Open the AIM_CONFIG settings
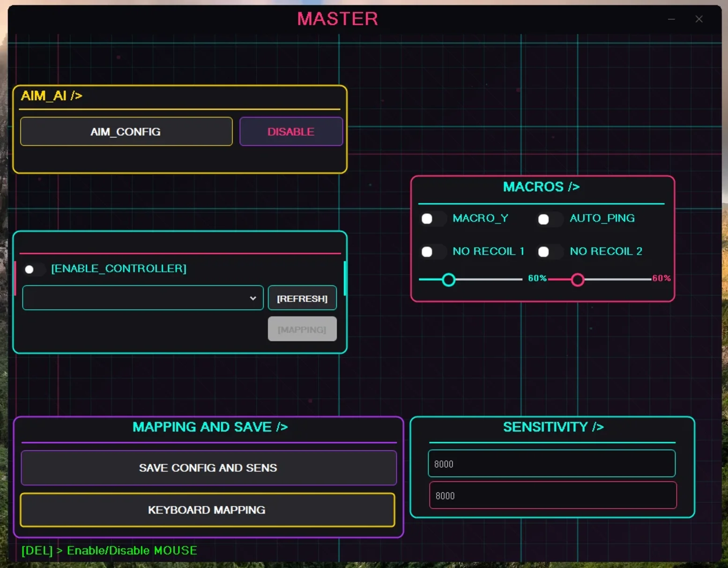 pos(126,132)
